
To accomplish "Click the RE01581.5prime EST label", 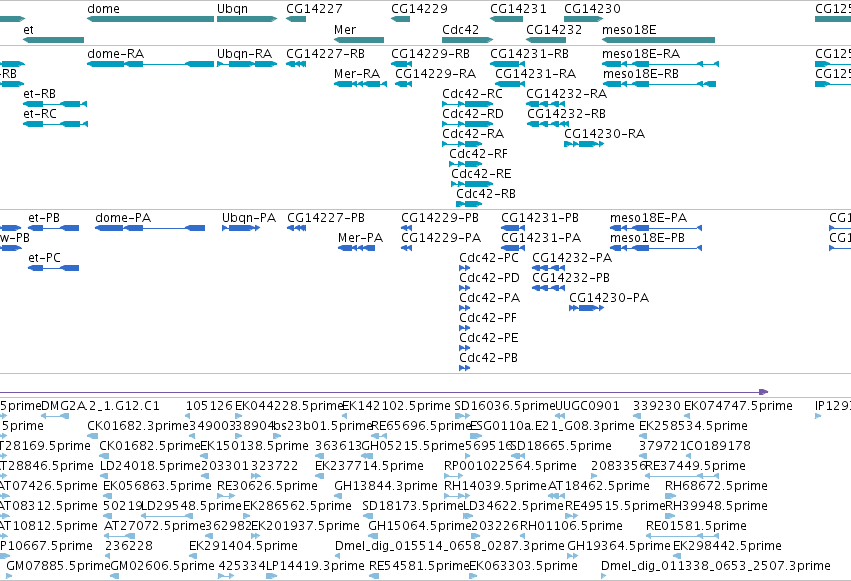I will click(696, 526).
